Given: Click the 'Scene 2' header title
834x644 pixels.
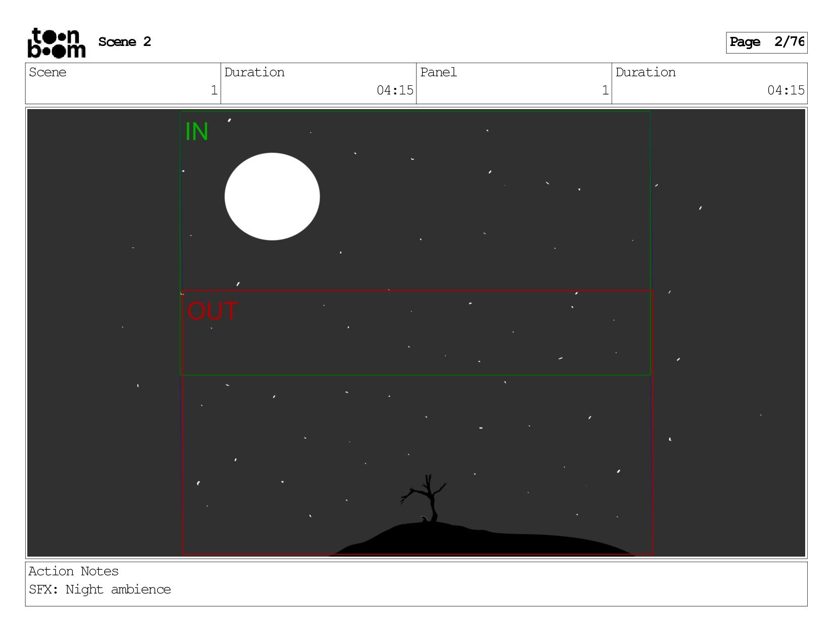Looking at the screenshot, I should [124, 42].
